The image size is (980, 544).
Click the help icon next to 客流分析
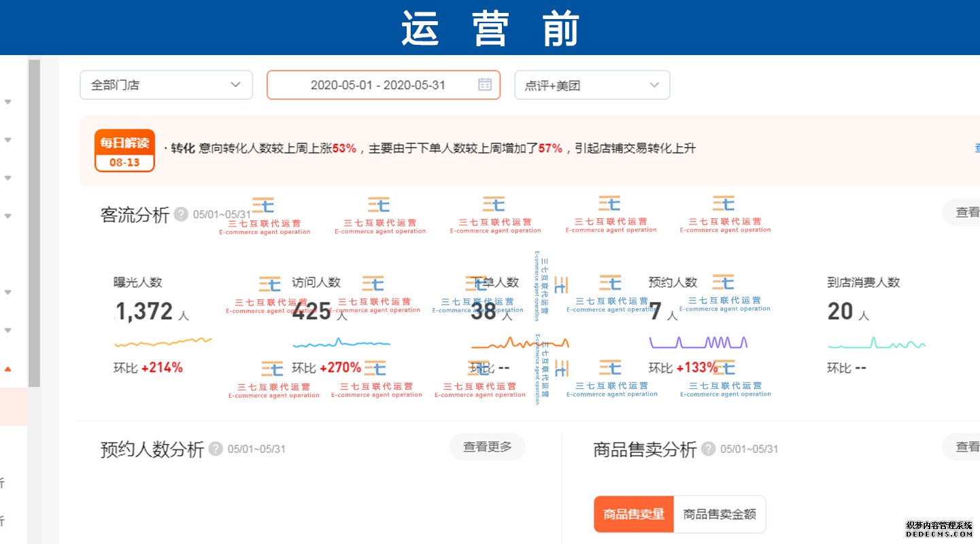click(181, 214)
